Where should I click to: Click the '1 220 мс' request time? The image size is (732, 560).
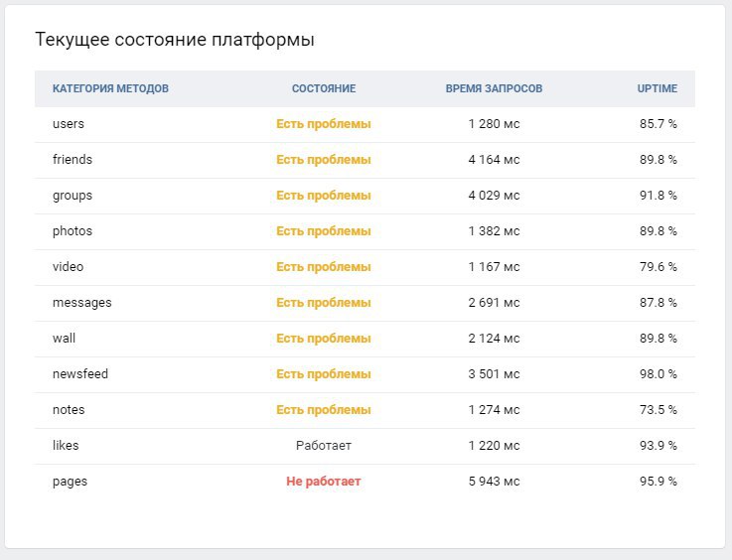click(x=494, y=446)
